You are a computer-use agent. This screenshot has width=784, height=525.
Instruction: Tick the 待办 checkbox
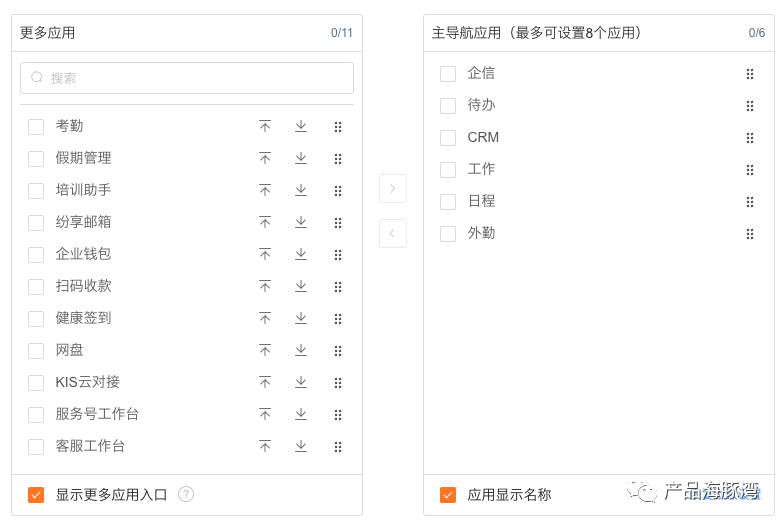[x=448, y=106]
